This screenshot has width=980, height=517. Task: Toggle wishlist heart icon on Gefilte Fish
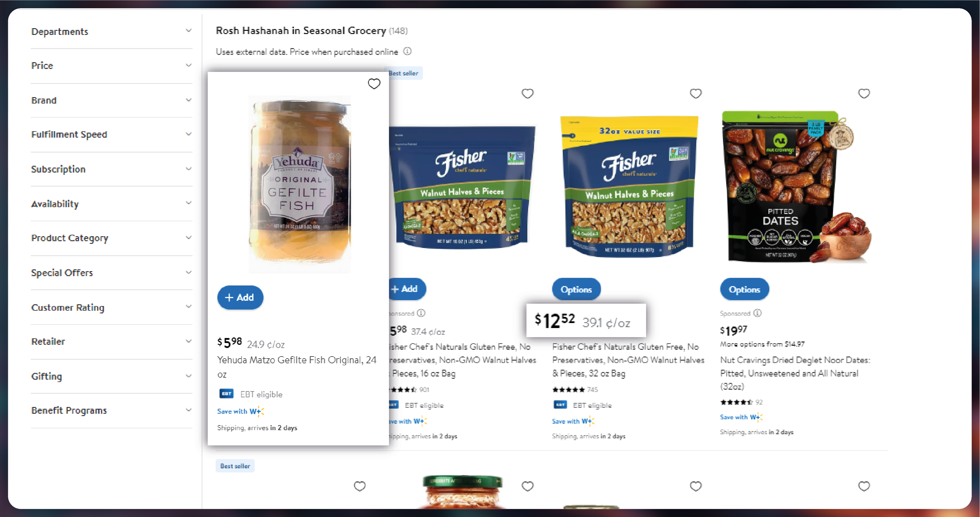[x=374, y=84]
